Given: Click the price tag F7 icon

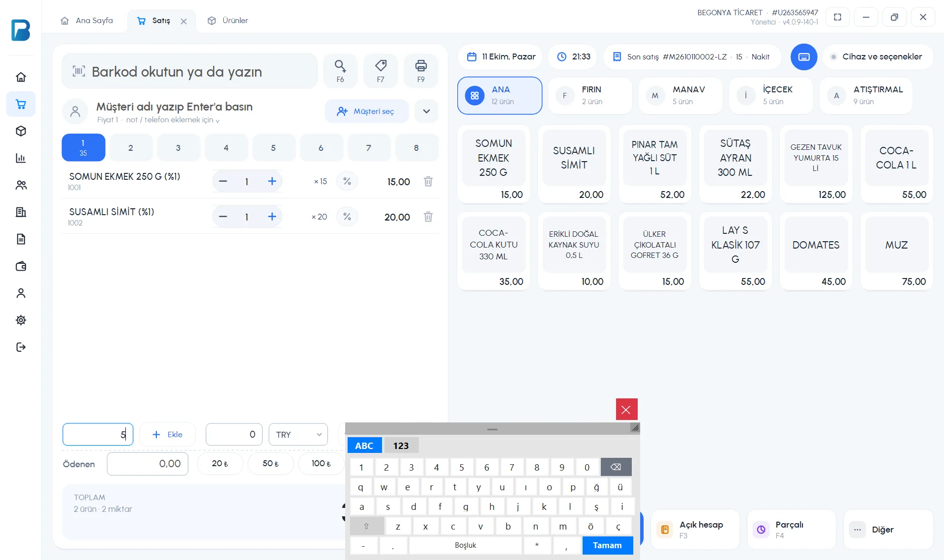Looking at the screenshot, I should 381,71.
